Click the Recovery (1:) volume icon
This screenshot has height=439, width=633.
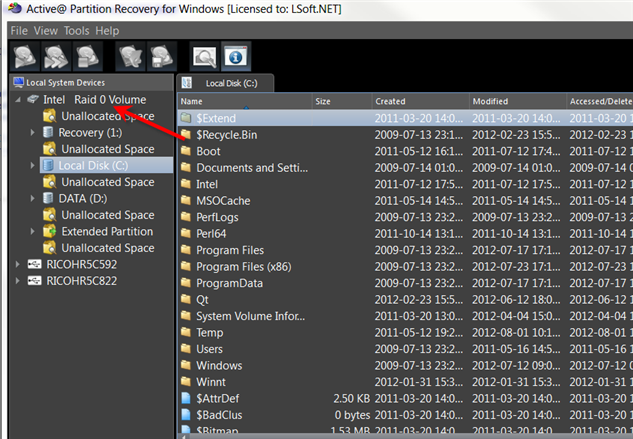[x=48, y=132]
